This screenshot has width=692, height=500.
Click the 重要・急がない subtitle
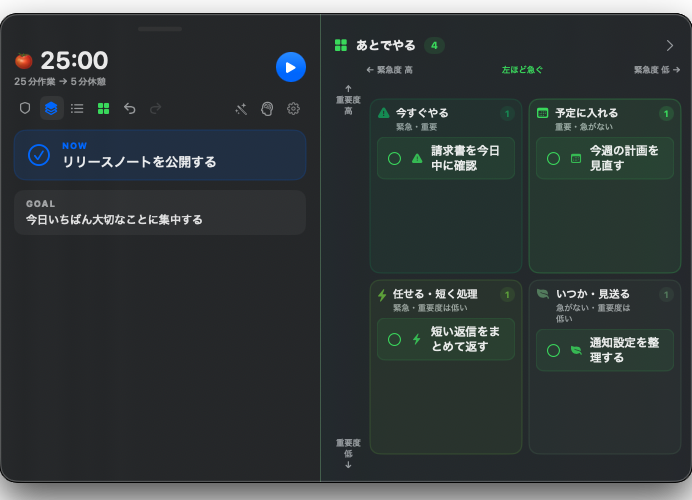[x=583, y=127]
